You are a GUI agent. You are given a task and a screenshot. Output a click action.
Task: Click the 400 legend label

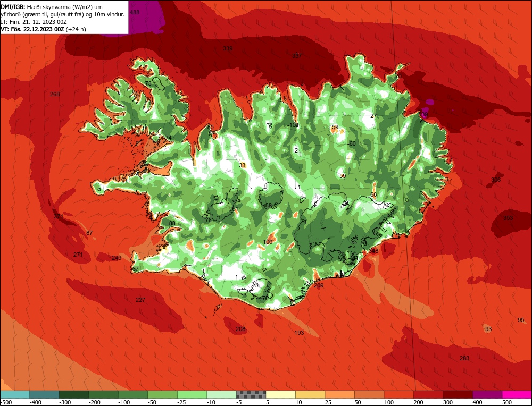(x=477, y=402)
